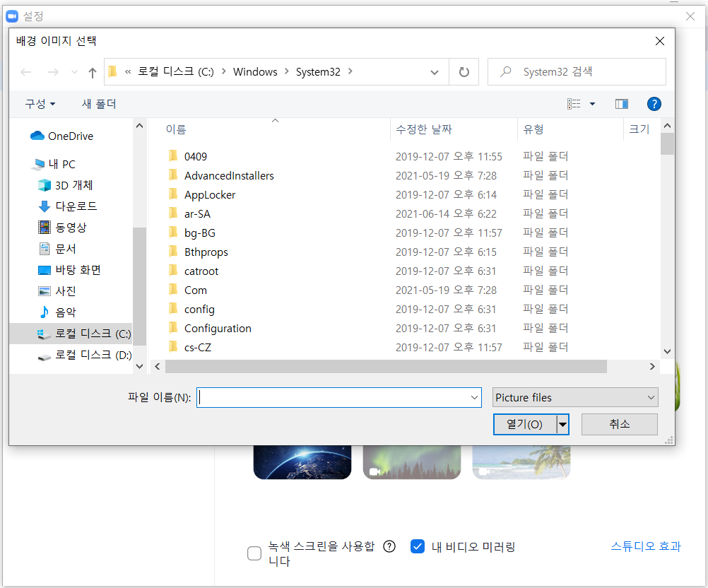Click 로컬 디스크 (C:) in address breadcrumb

[x=176, y=72]
